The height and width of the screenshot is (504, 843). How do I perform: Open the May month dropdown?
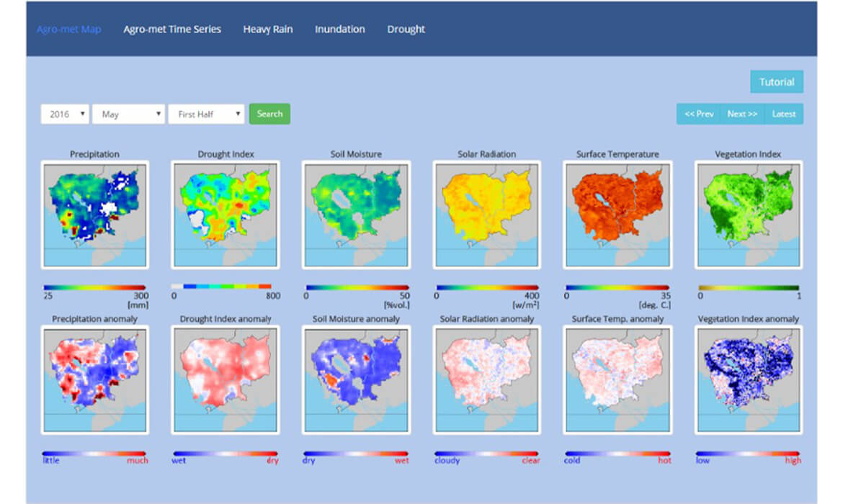(128, 114)
